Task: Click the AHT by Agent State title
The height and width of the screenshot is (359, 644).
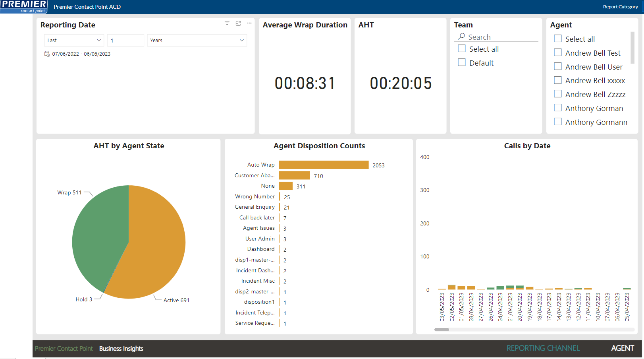Action: click(x=129, y=146)
